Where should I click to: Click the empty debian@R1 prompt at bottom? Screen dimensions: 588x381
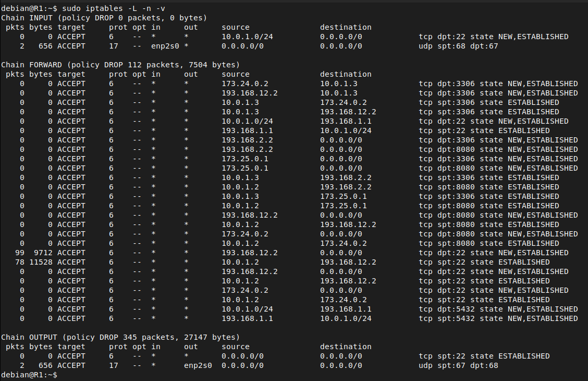coord(29,375)
